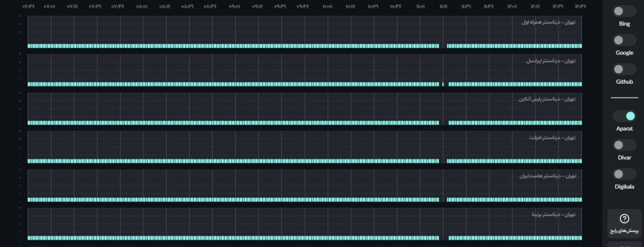This screenshot has width=644, height=247.
Task: Select the تهران - دیتاسنتر همراه اول chart title
Action: tap(548, 22)
